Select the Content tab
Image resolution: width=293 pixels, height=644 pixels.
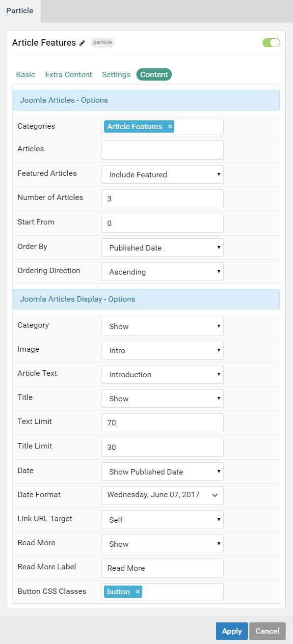154,75
